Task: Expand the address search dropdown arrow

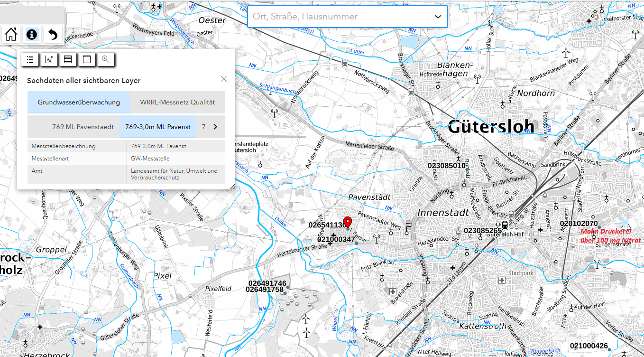Action: click(x=438, y=17)
